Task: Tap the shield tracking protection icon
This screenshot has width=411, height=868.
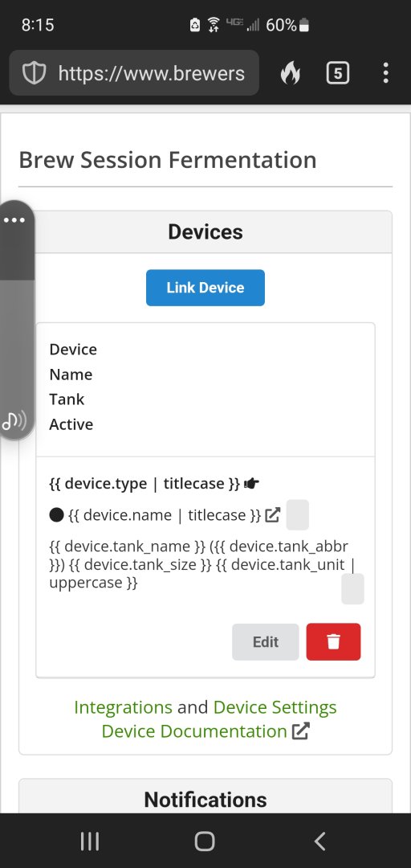Action: coord(34,73)
